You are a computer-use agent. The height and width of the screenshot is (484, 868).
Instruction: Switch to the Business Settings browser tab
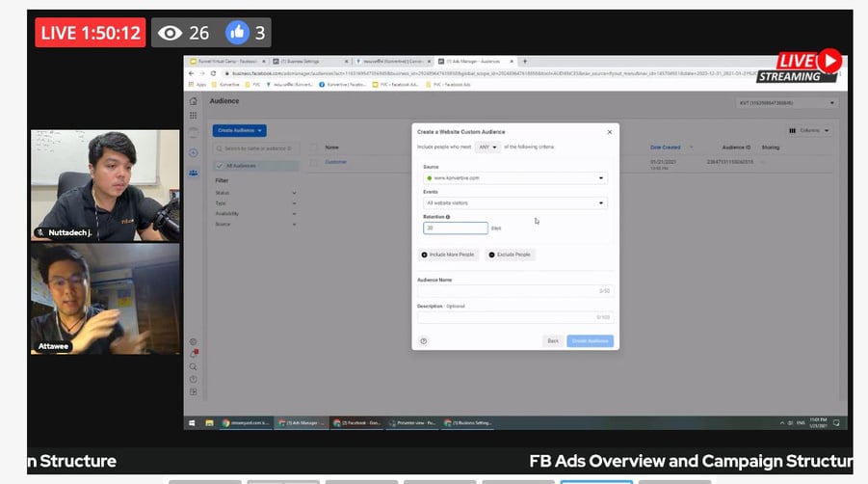coord(308,61)
